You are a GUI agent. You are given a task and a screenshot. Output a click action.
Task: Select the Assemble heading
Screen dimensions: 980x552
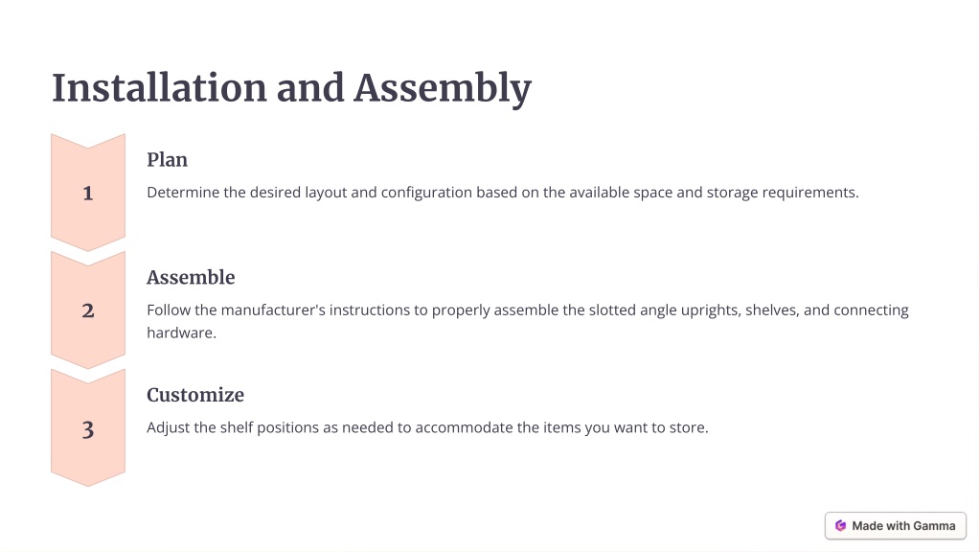click(x=191, y=277)
